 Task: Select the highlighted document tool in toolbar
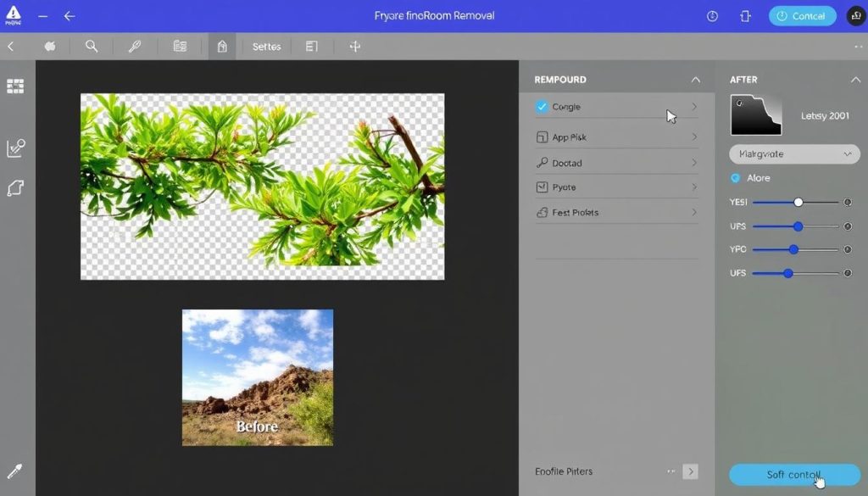222,47
